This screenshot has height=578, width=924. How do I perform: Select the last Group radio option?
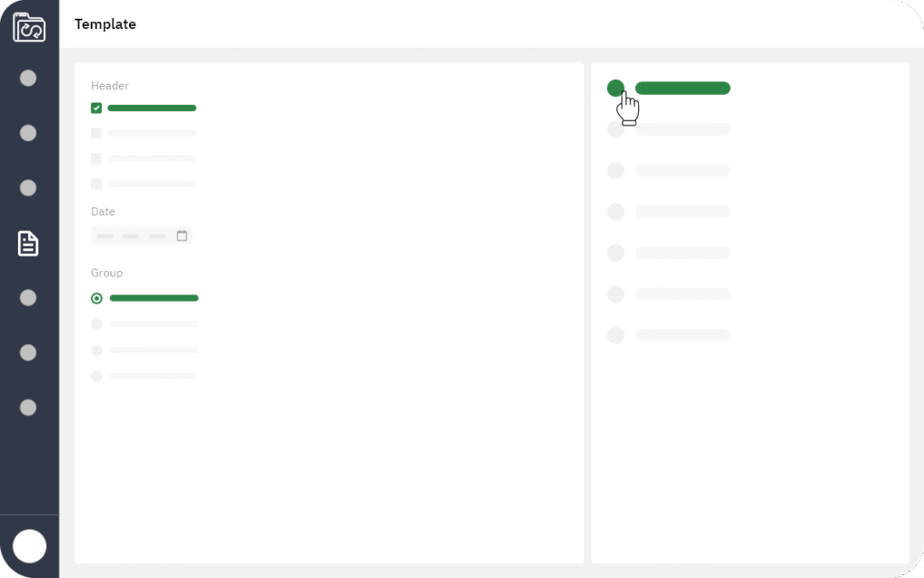tap(97, 376)
